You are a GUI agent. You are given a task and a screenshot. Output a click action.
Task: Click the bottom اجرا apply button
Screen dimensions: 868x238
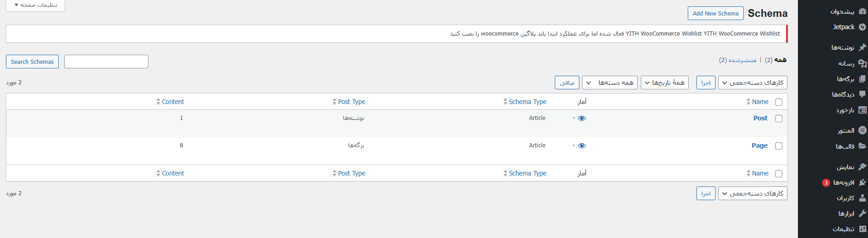tap(706, 193)
